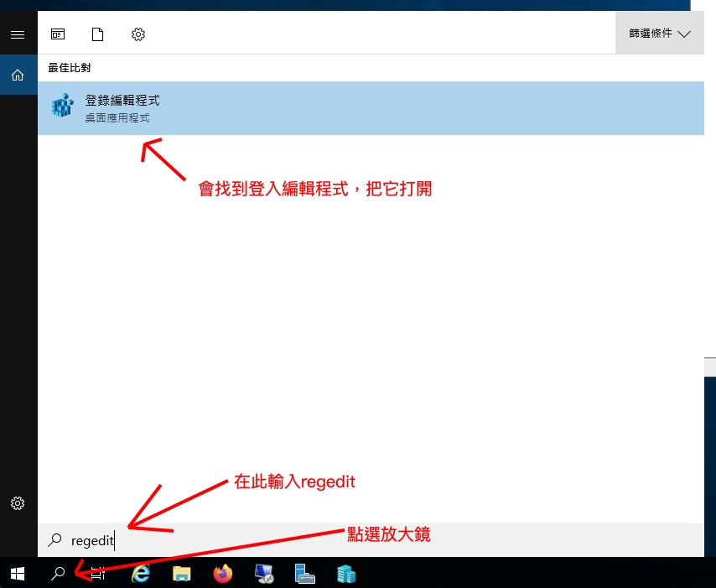Click the Registry Editor cube icon
This screenshot has width=716, height=588.
(62, 107)
